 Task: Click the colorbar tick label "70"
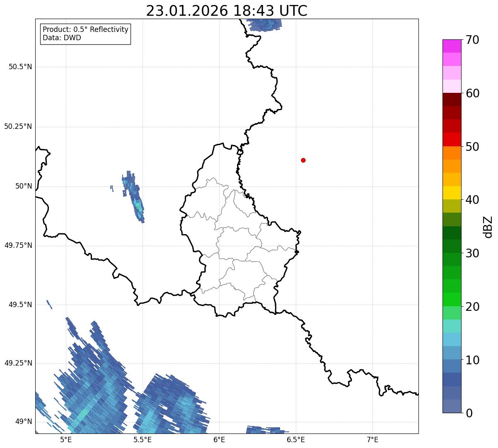[x=472, y=40]
